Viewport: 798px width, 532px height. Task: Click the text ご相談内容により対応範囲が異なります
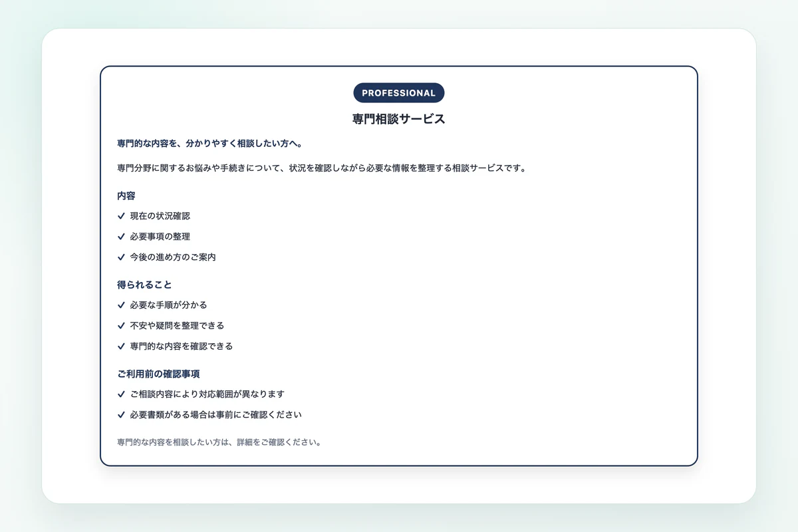click(207, 394)
